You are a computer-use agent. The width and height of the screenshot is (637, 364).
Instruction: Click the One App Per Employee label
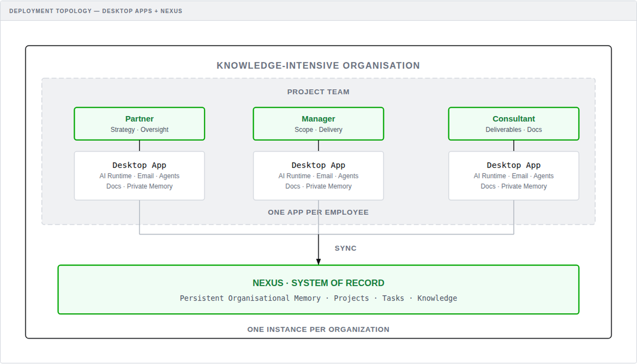click(x=318, y=212)
